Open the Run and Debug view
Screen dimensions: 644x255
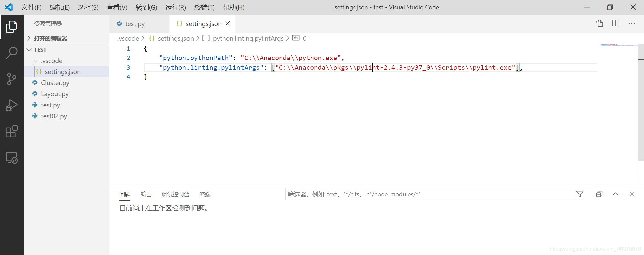click(x=12, y=105)
